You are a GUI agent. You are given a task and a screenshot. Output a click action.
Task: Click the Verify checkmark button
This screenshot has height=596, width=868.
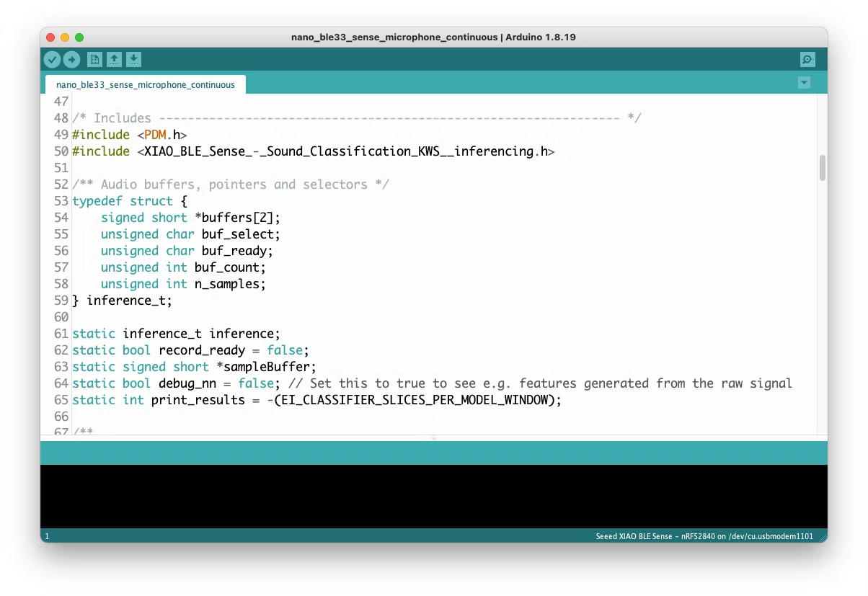click(53, 60)
